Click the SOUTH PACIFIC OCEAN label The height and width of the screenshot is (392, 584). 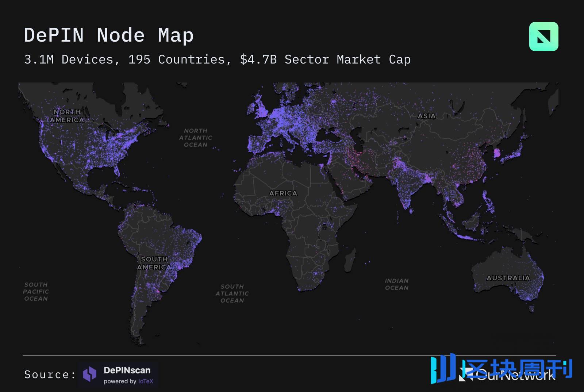click(36, 291)
